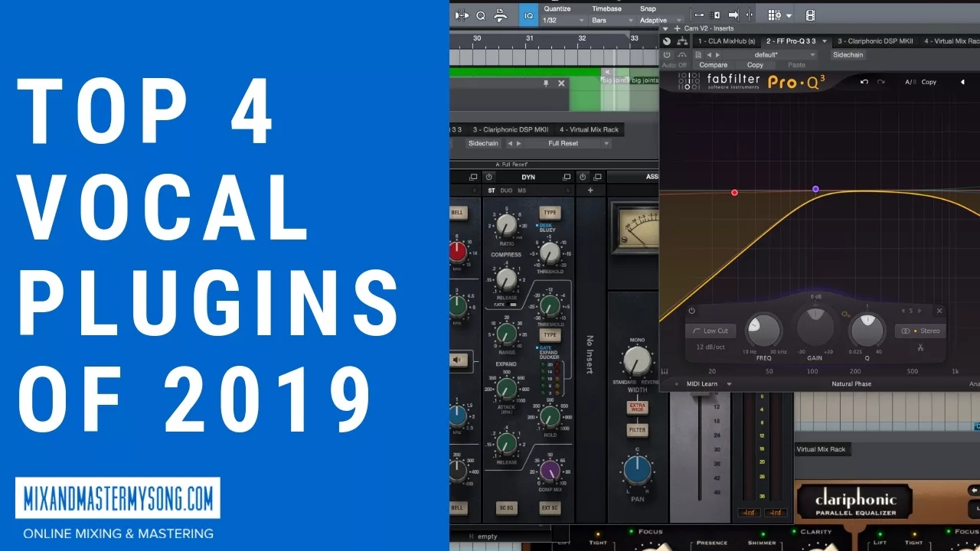The width and height of the screenshot is (980, 551).
Task: Select the ST mode in DYN section
Action: point(492,191)
